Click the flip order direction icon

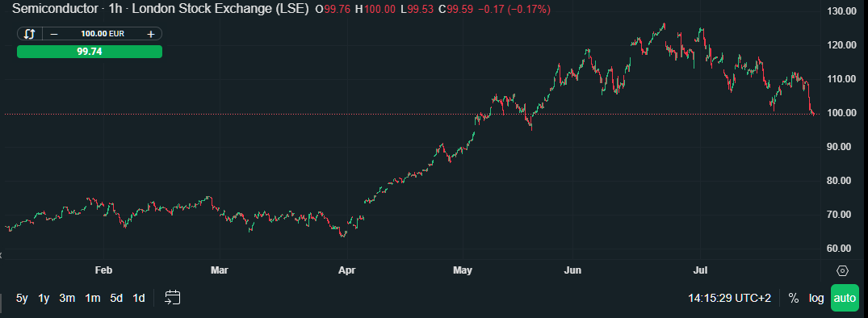click(29, 34)
